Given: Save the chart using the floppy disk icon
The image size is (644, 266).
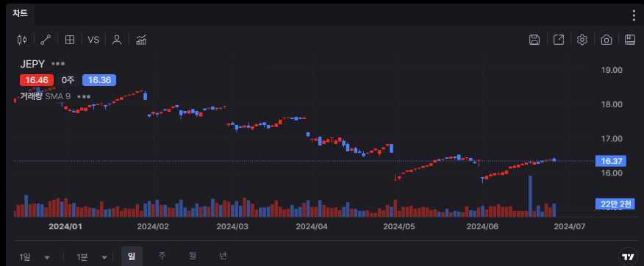Looking at the screenshot, I should coord(534,40).
